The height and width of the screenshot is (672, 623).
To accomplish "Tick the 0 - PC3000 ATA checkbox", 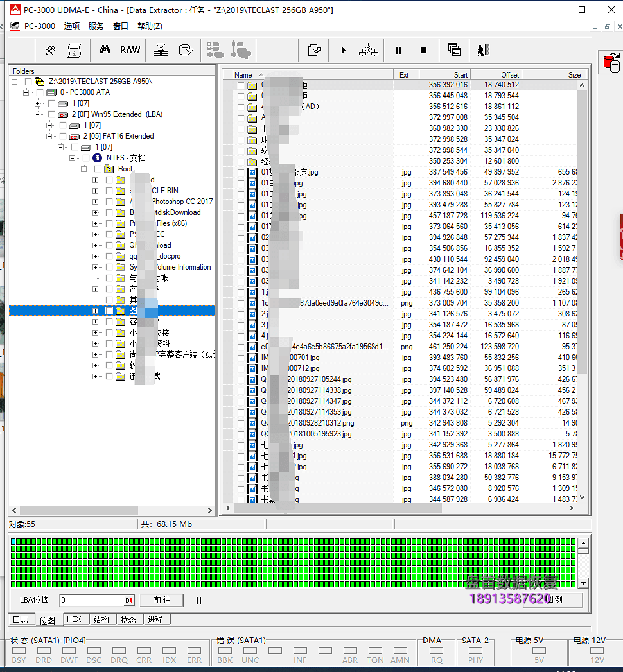I will pos(40,92).
